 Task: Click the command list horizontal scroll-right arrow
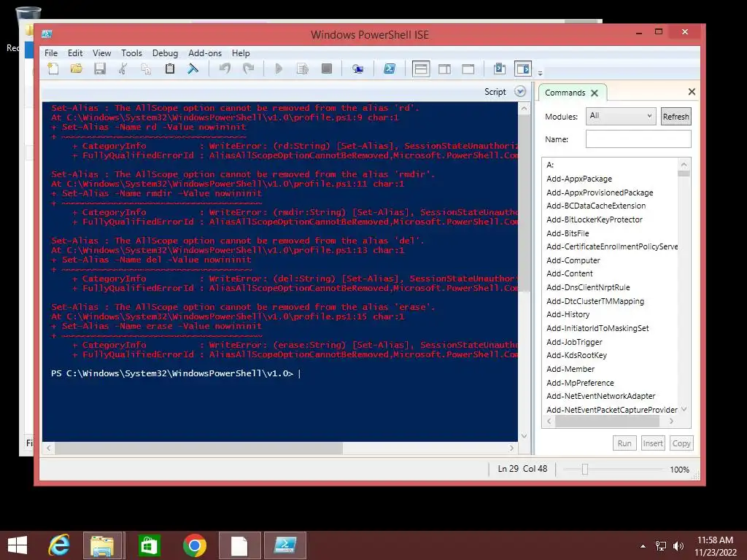(x=671, y=421)
